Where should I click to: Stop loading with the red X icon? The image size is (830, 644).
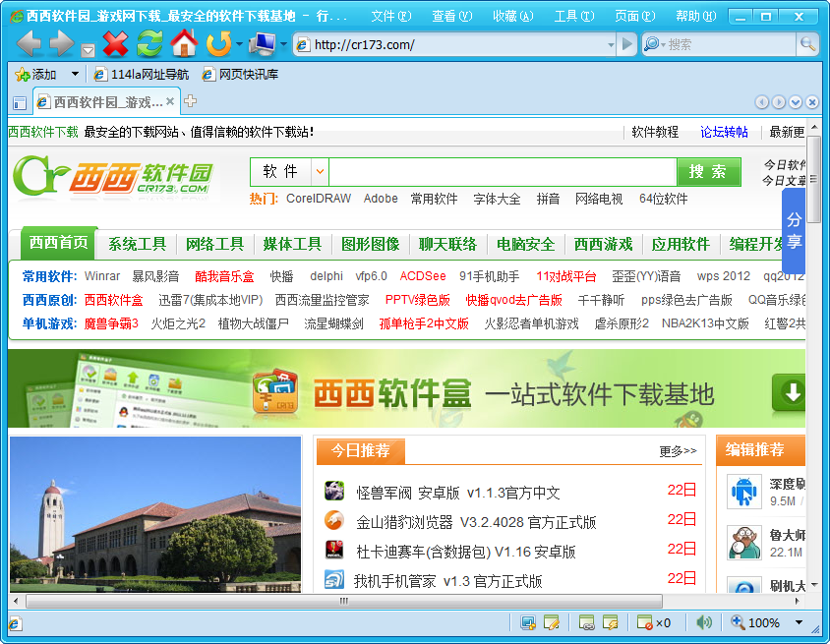(x=115, y=44)
